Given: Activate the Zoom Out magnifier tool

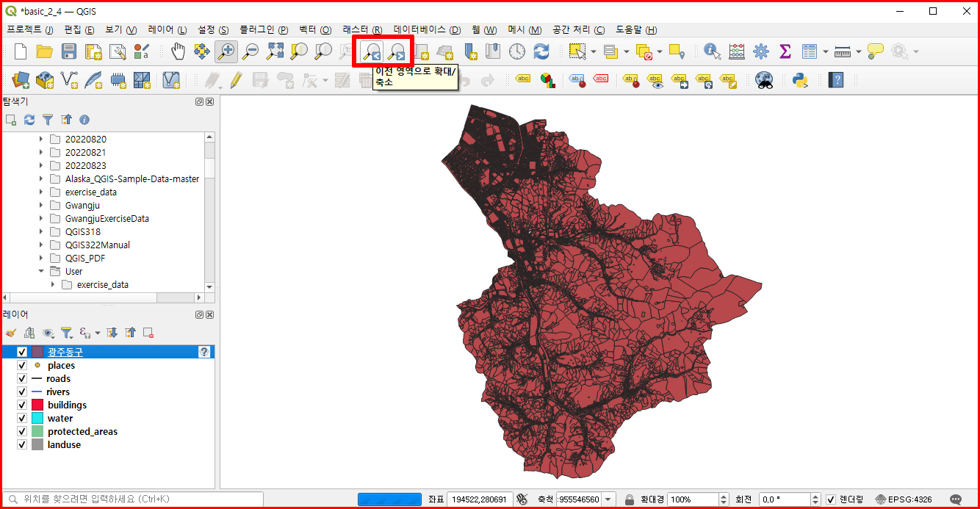Looking at the screenshot, I should (x=251, y=51).
